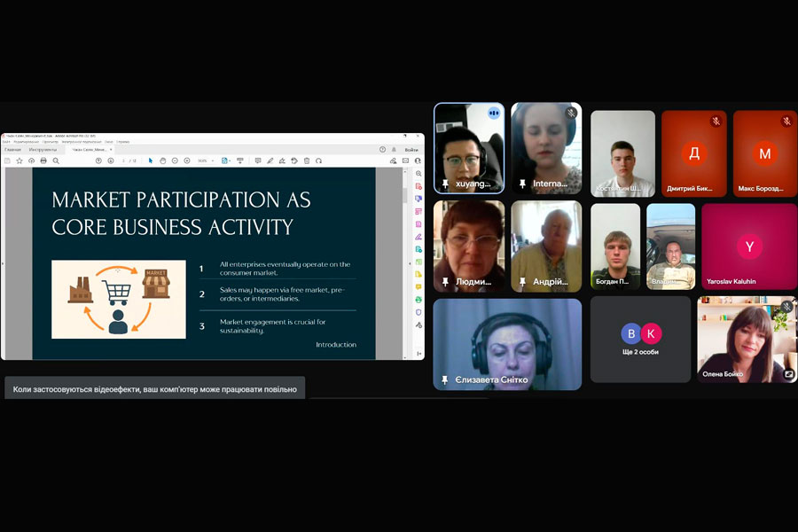Image resolution: width=798 pixels, height=532 pixels.
Task: Collapse the right tools pane arrow
Action: 410,263
